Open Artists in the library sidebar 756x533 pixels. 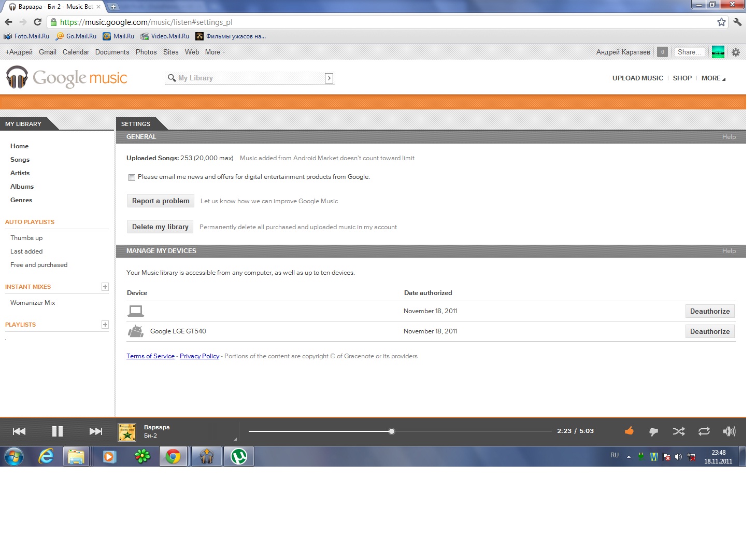20,173
